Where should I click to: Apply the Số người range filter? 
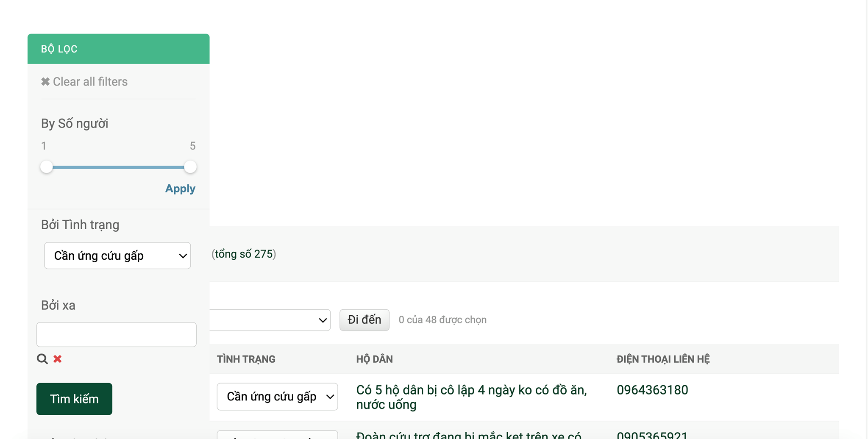pyautogui.click(x=180, y=189)
